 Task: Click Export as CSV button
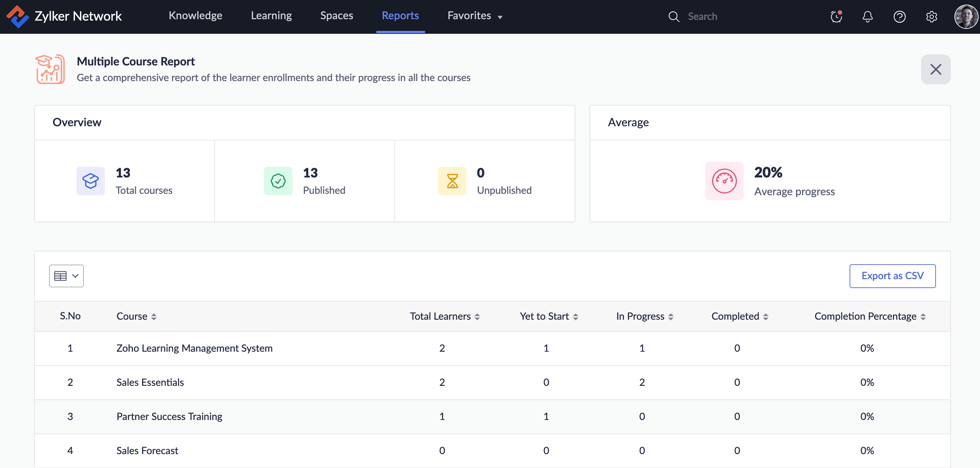(892, 276)
